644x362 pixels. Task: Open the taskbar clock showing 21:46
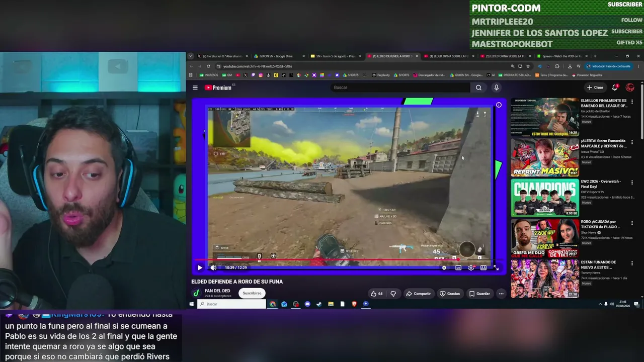pos(624,304)
